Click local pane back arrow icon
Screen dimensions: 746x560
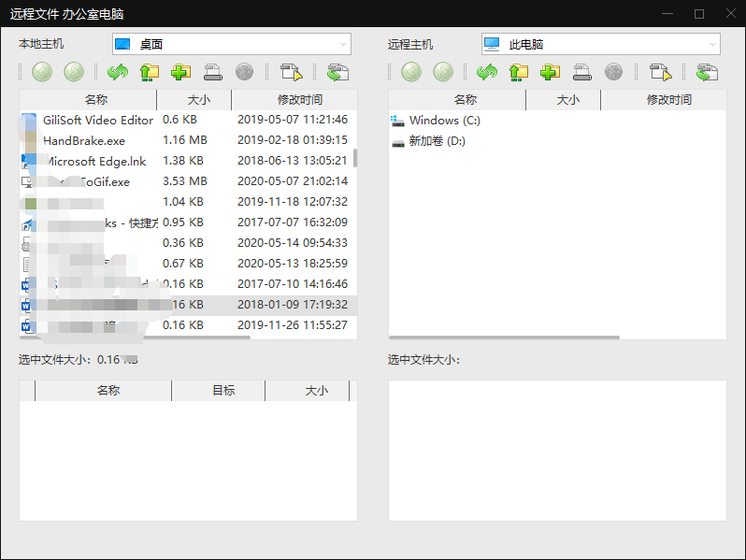(42, 72)
